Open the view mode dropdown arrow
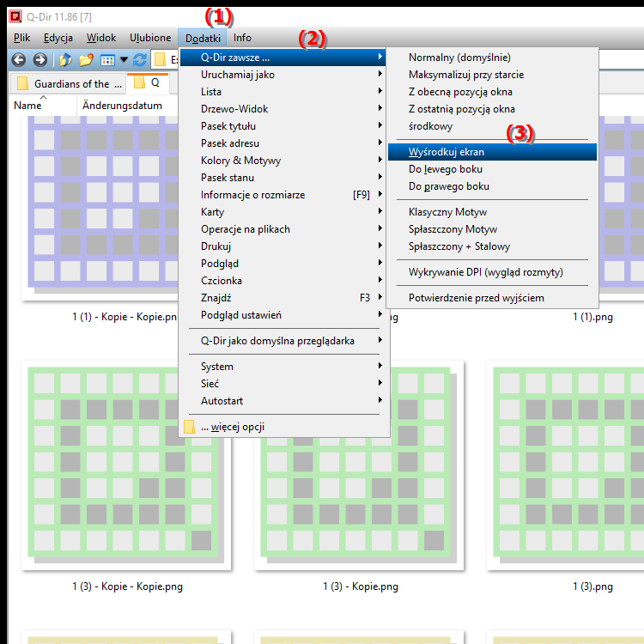Image resolution: width=644 pixels, height=644 pixels. pyautogui.click(x=124, y=60)
